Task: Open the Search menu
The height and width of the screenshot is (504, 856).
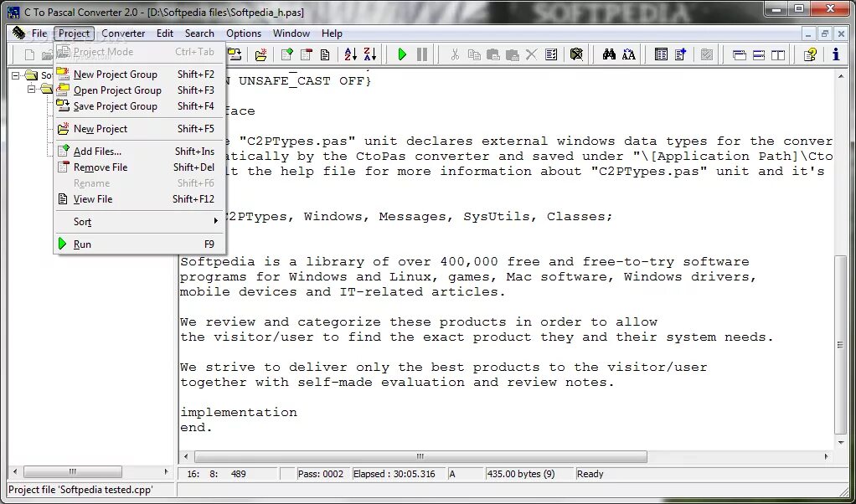Action: click(199, 33)
